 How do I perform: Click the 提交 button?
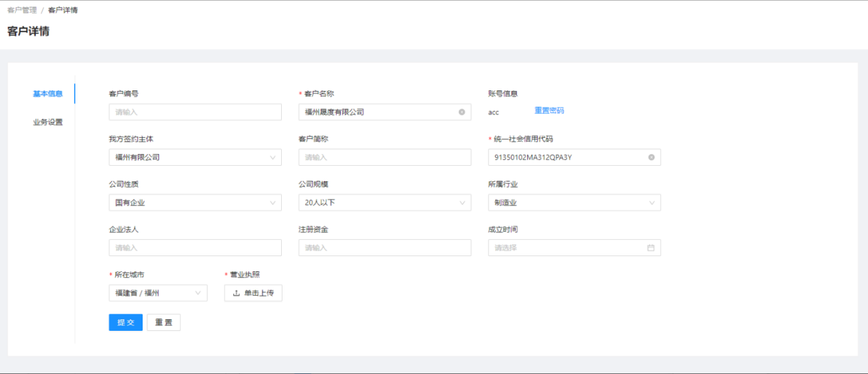point(125,323)
